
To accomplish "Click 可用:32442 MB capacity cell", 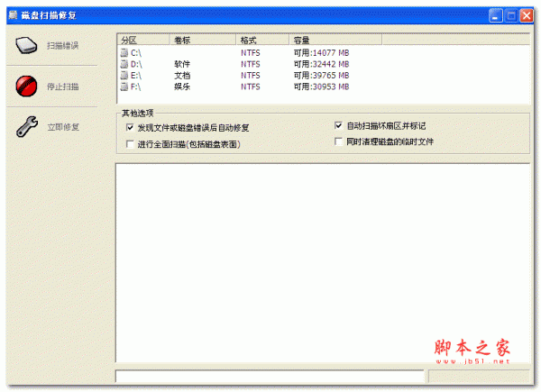I will (321, 64).
